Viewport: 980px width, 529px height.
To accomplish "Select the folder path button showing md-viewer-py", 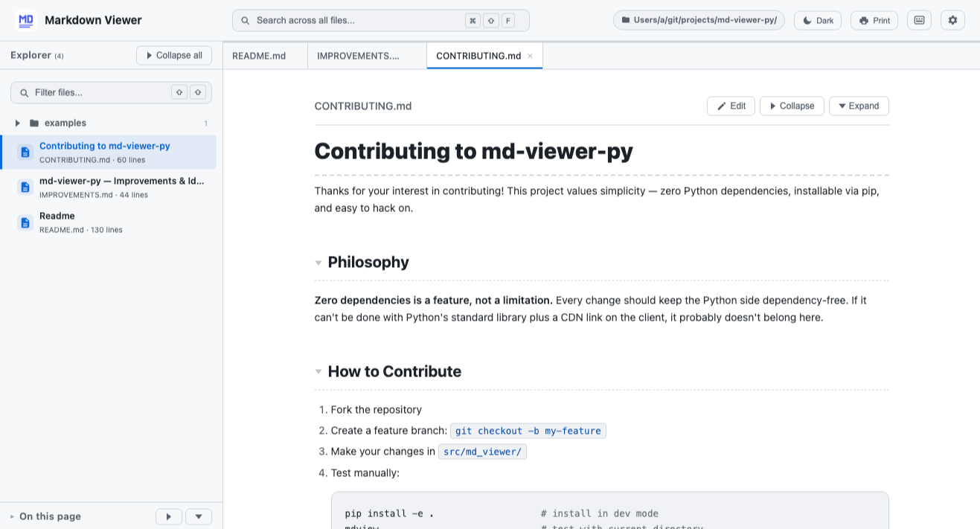I will (699, 20).
